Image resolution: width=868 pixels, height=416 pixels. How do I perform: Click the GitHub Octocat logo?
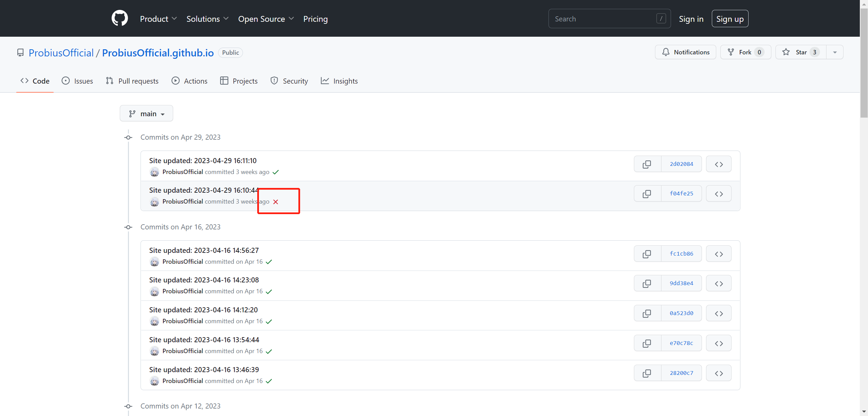(x=119, y=18)
